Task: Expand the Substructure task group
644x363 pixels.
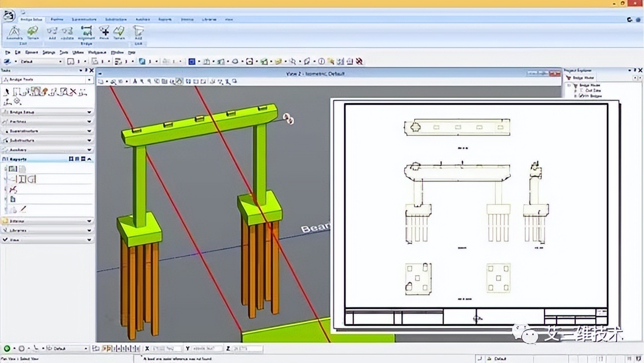Action: pyautogui.click(x=89, y=140)
